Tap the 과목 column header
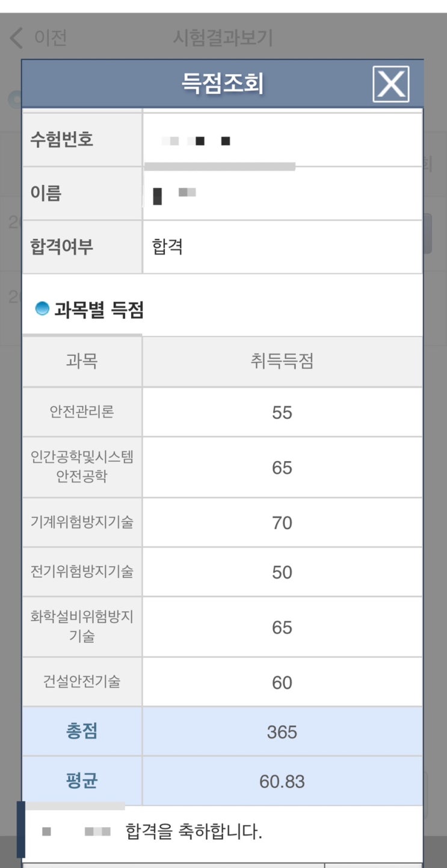 (82, 361)
